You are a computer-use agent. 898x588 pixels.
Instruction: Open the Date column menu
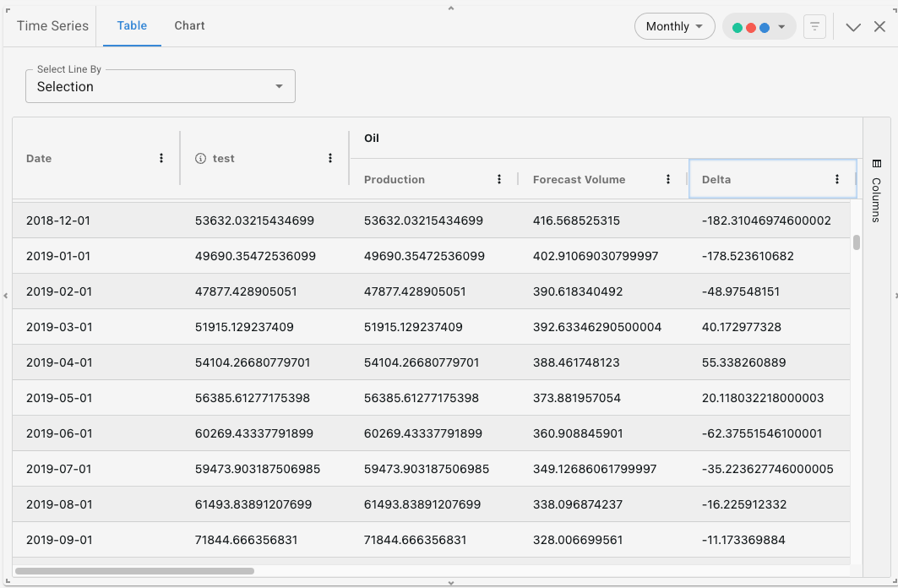(161, 158)
